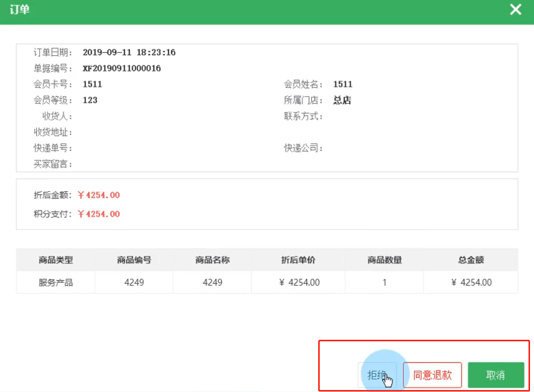Image resolution: width=534 pixels, height=392 pixels.
Task: Close the 订单 dialog with the X icon
Action: [516, 9]
